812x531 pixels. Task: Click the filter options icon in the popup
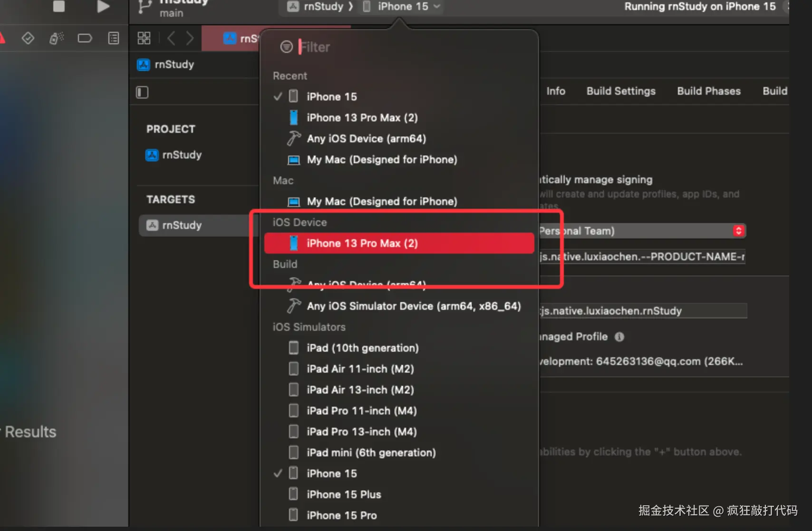286,47
